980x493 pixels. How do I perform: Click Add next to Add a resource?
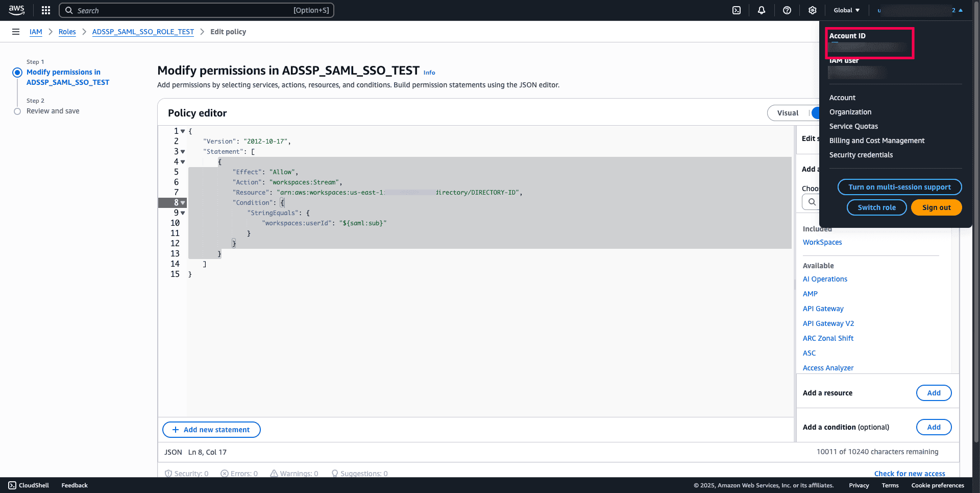[934, 393]
